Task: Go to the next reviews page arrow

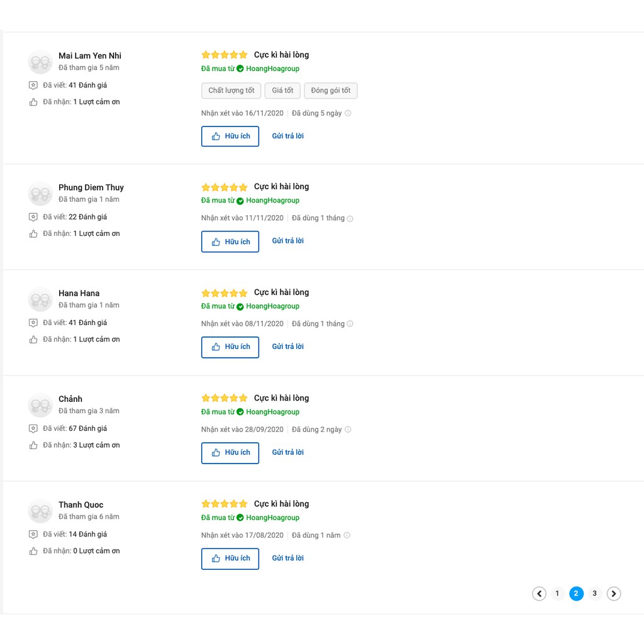Action: (614, 594)
